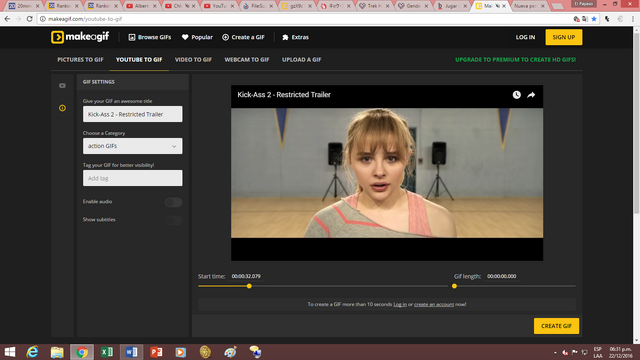The image size is (640, 360).
Task: Click the GIF title input field
Action: 133,114
